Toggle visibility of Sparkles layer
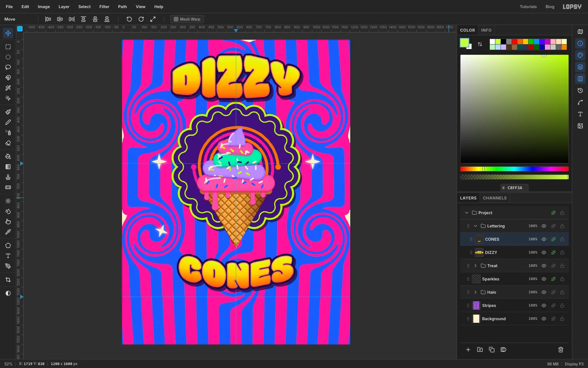The image size is (588, 368). tap(544, 279)
